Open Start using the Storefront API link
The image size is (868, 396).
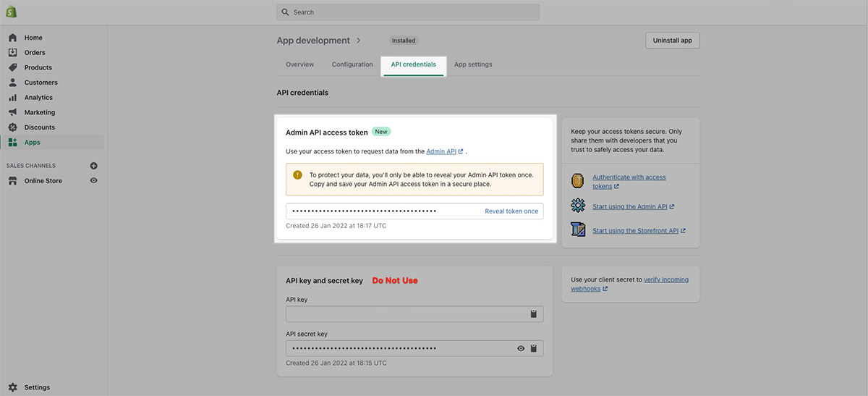[x=639, y=231]
